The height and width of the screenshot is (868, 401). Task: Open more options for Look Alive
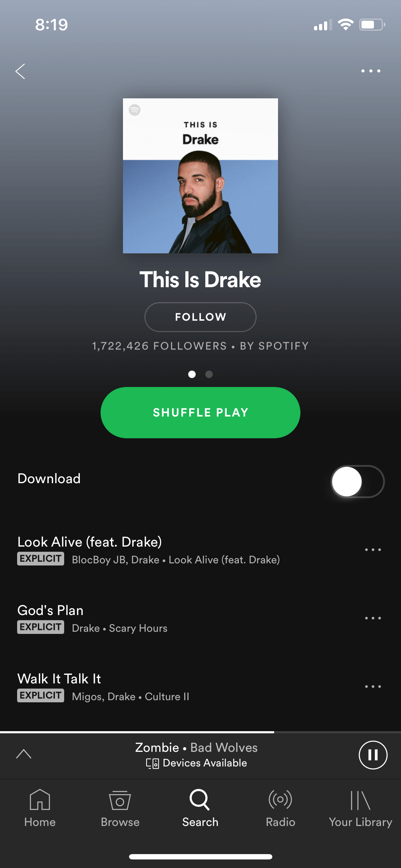373,550
